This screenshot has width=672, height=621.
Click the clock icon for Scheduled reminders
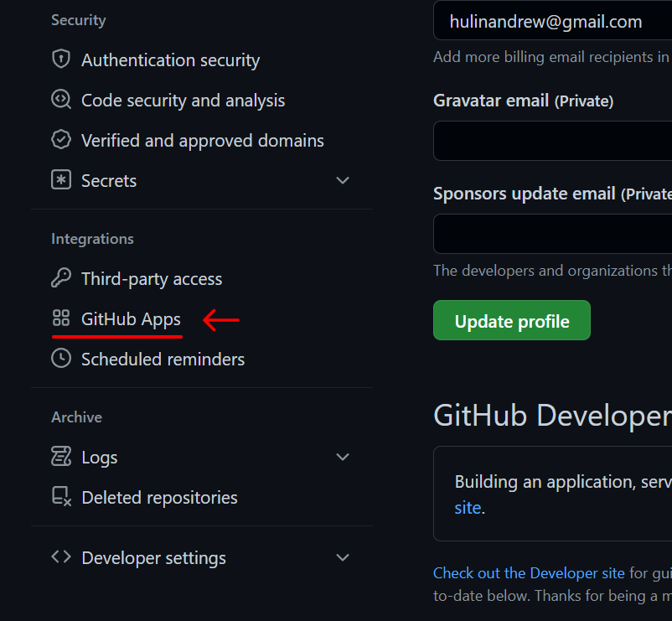pos(61,359)
